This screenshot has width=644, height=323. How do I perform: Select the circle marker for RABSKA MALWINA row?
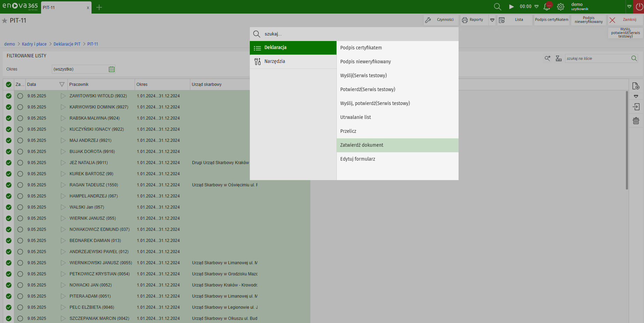click(20, 118)
